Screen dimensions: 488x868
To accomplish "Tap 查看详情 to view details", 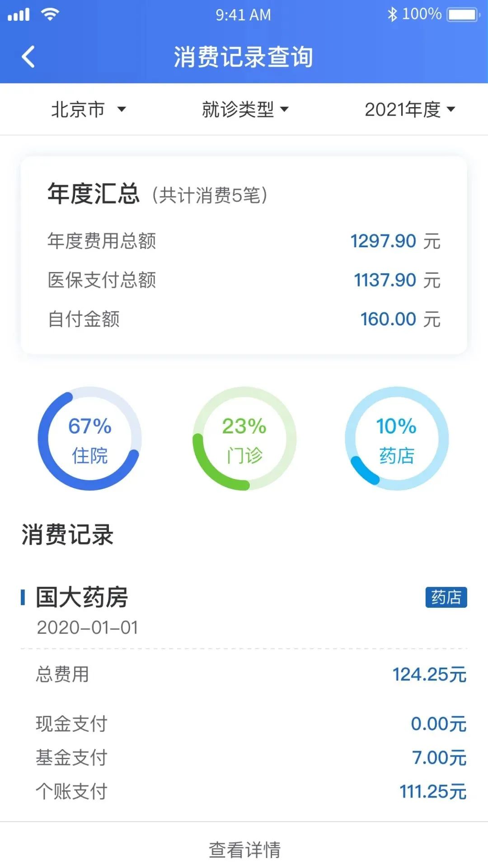I will coord(244,849).
